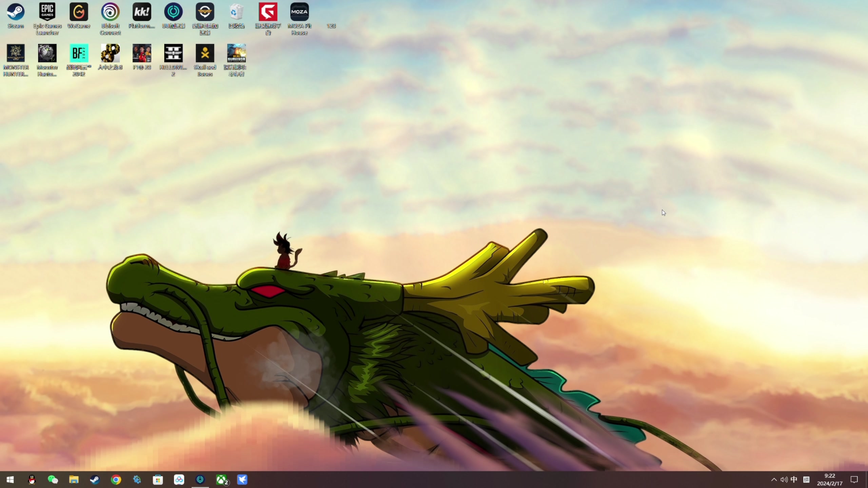Open the Windows Start menu

[x=10, y=480]
